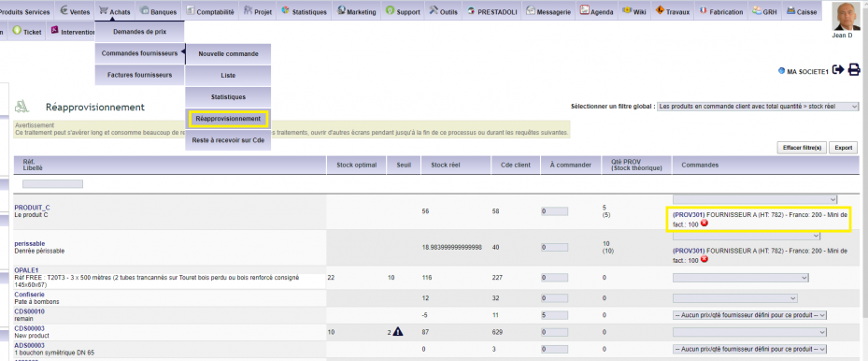Open the Comptabilité top menu

210,11
